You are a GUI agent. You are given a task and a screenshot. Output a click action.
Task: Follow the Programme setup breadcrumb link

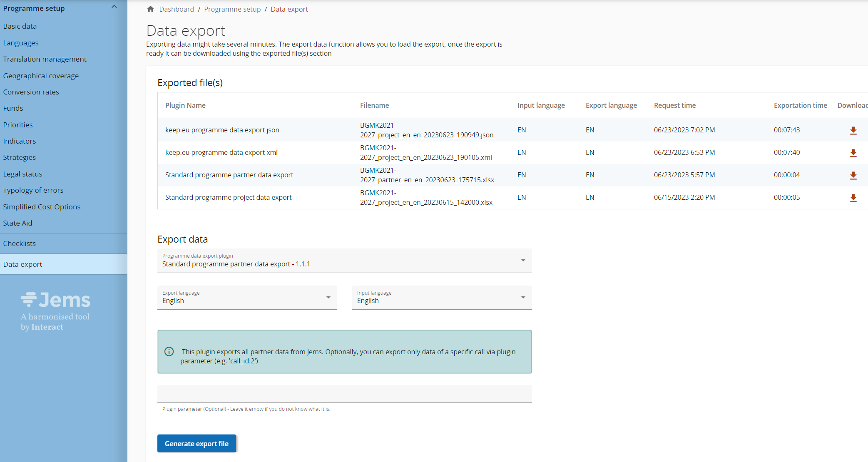pos(232,9)
